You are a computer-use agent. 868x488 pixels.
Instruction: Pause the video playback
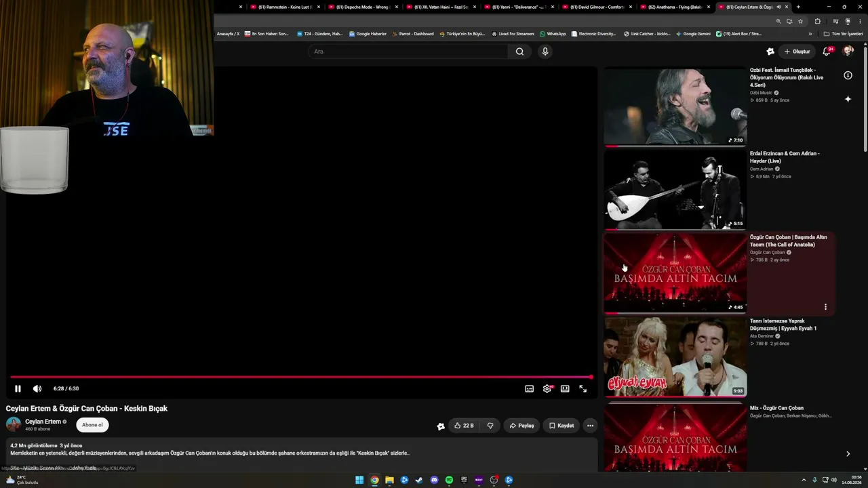[18, 388]
